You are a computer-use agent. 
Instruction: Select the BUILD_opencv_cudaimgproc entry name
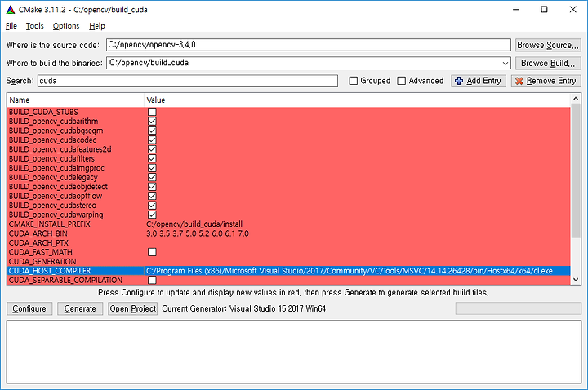coord(56,168)
